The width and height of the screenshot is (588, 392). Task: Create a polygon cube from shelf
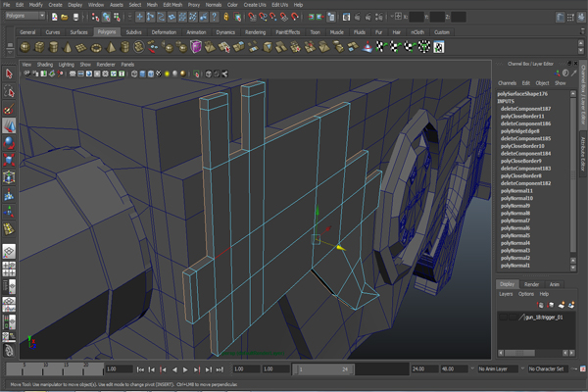tap(39, 47)
